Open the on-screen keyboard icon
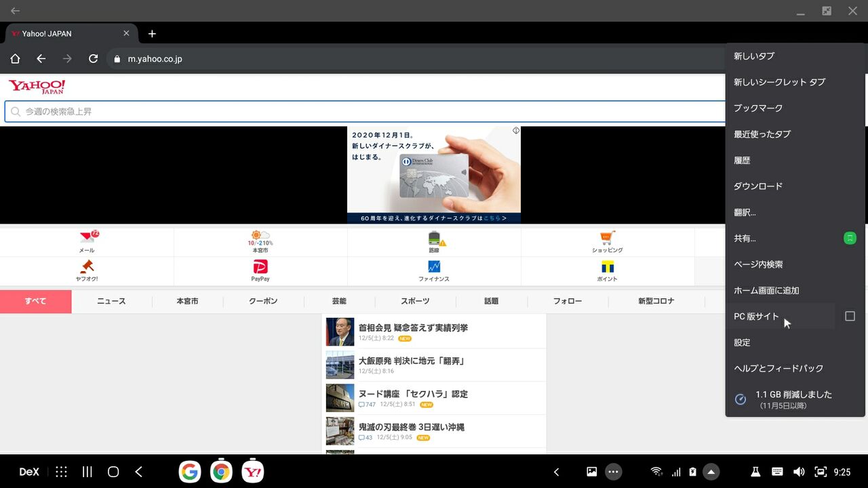868x488 pixels. 777,472
